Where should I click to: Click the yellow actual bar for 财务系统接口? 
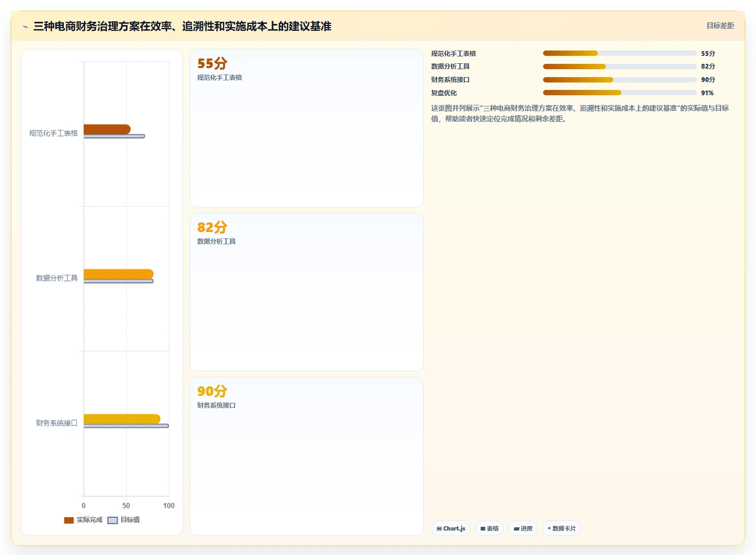pos(122,419)
